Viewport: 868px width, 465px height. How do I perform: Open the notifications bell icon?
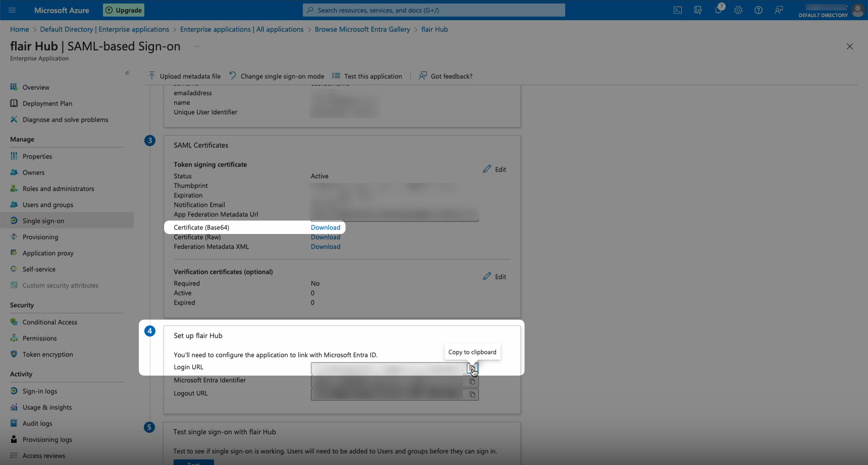coord(718,10)
